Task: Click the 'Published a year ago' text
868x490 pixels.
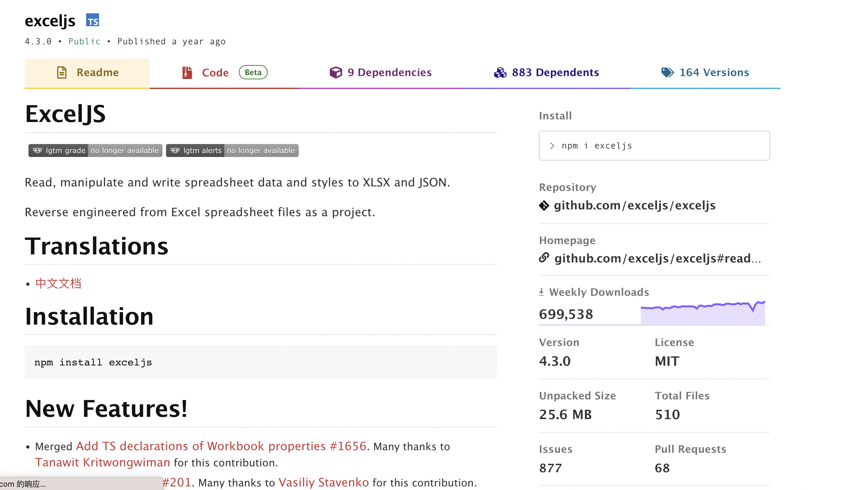Action: [x=171, y=41]
